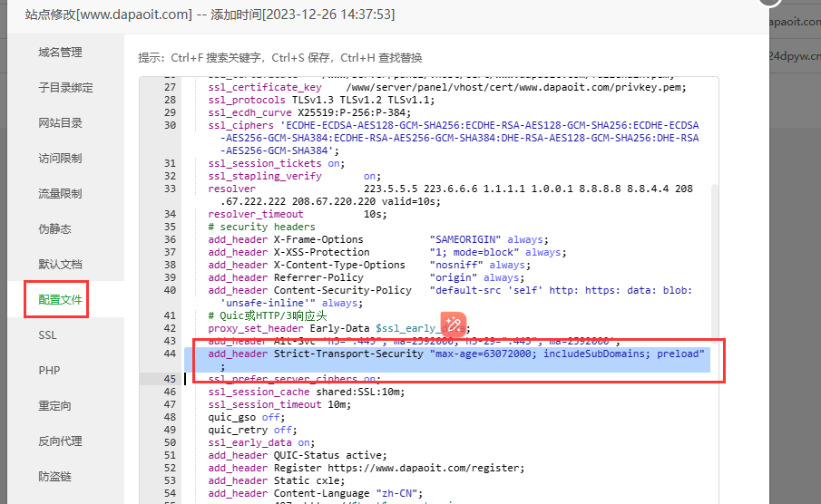
Task: Click the ssl_early_data on line
Action: [x=261, y=442]
